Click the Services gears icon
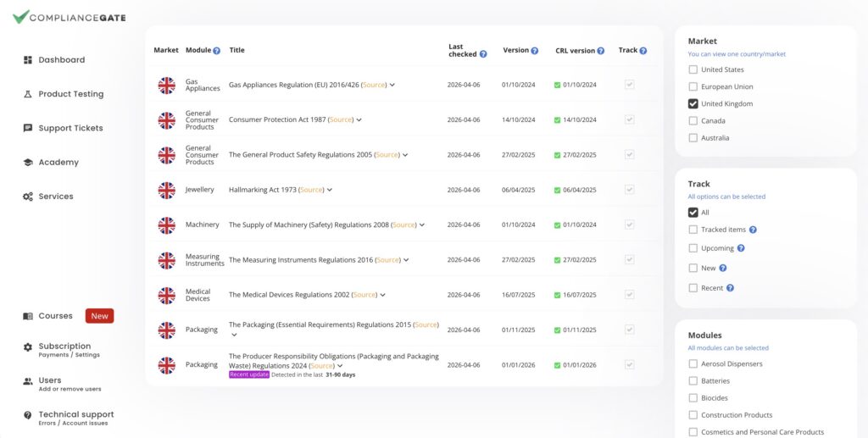 28,197
